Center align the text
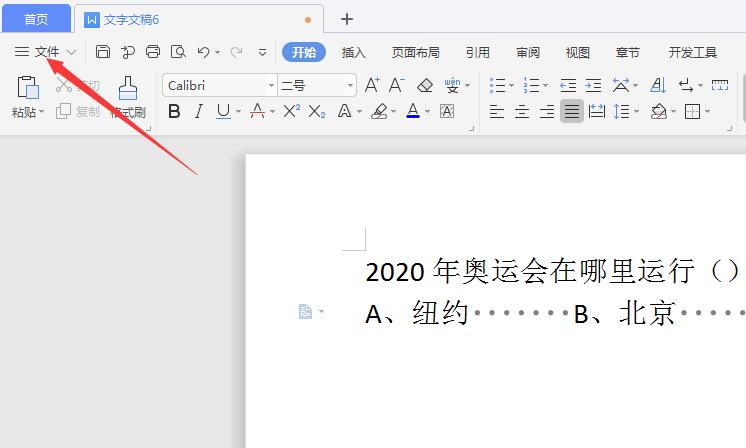This screenshot has height=448, width=746. 522,112
